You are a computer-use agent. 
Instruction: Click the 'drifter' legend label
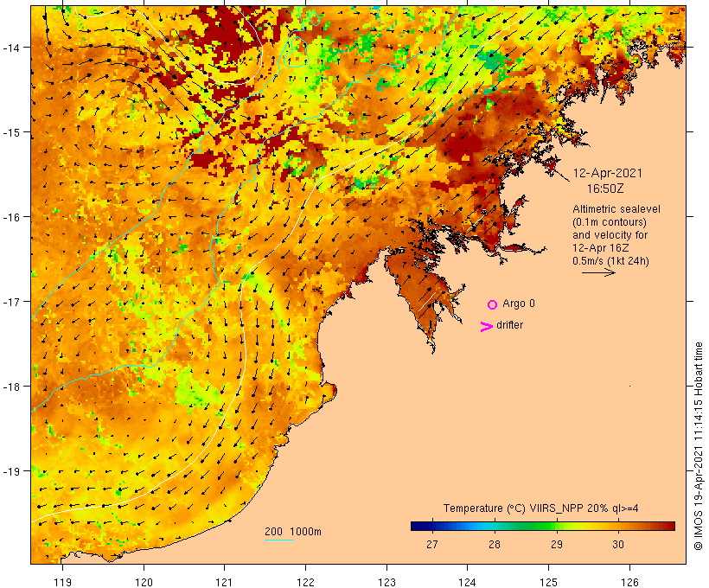[x=509, y=325]
